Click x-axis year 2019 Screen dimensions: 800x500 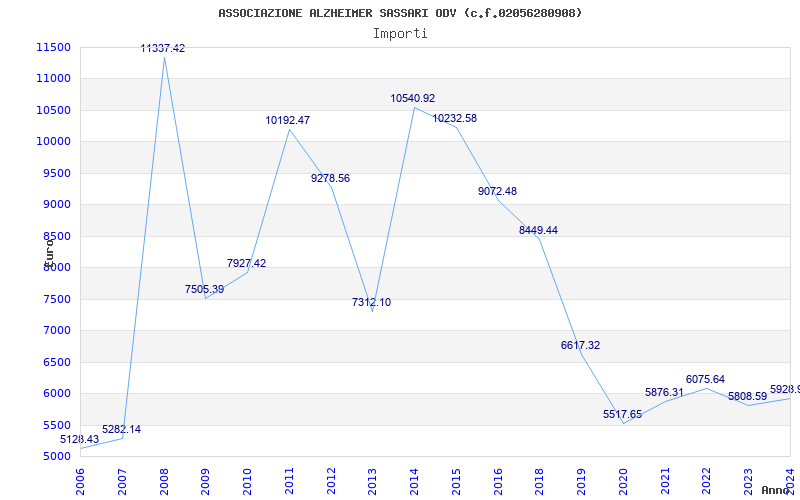click(582, 482)
